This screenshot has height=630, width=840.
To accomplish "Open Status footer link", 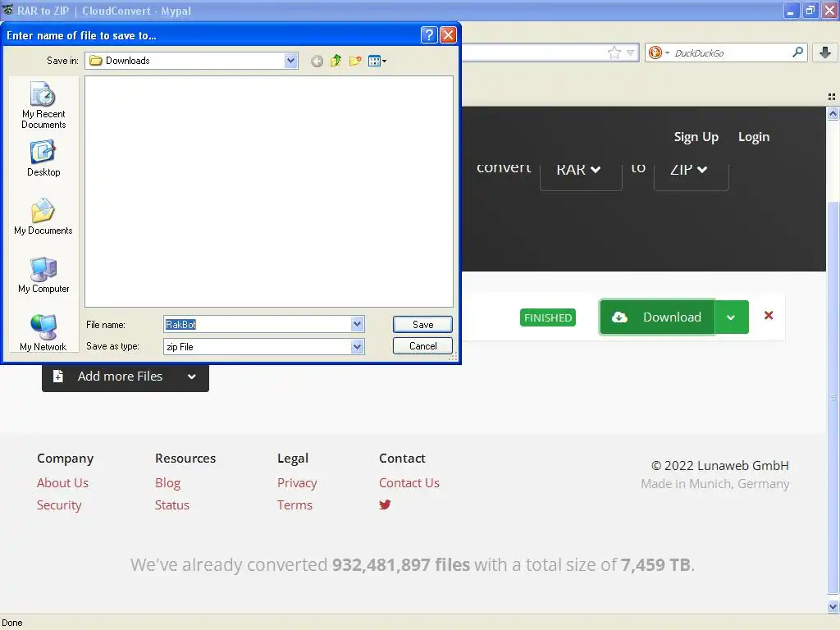I will [x=172, y=505].
